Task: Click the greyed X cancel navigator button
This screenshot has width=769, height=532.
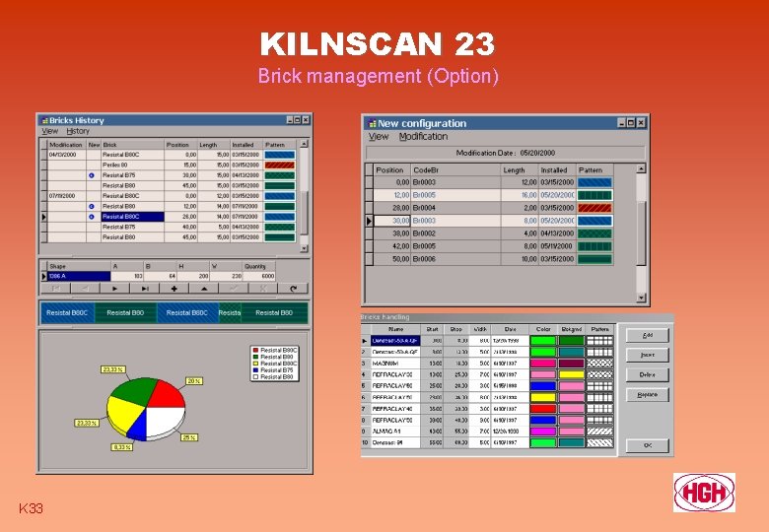Action: (x=263, y=289)
